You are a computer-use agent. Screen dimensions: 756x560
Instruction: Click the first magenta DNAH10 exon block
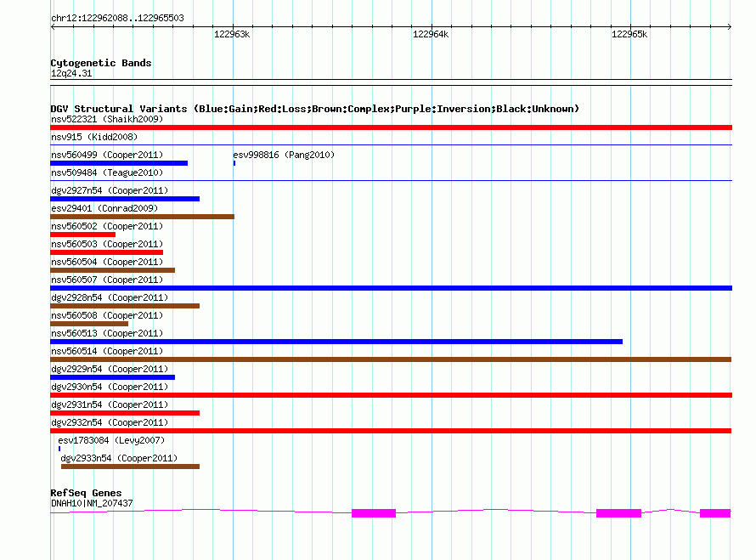[374, 513]
